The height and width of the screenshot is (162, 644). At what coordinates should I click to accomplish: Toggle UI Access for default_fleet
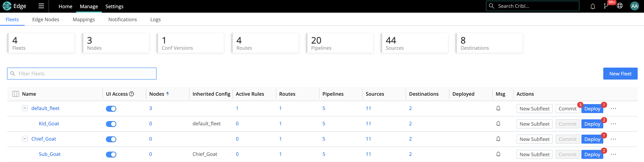[111, 109]
